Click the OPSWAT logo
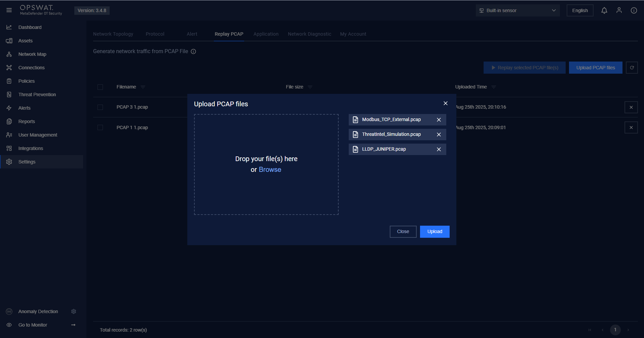The height and width of the screenshot is (338, 644). coord(41,10)
